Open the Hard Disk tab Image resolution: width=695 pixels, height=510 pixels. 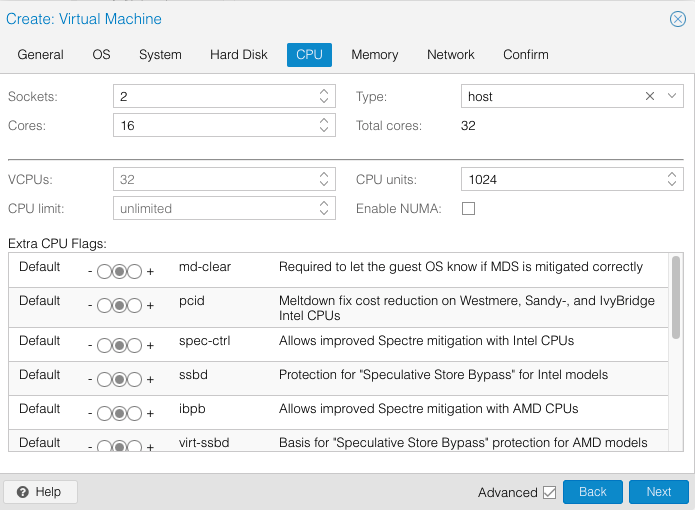point(239,55)
